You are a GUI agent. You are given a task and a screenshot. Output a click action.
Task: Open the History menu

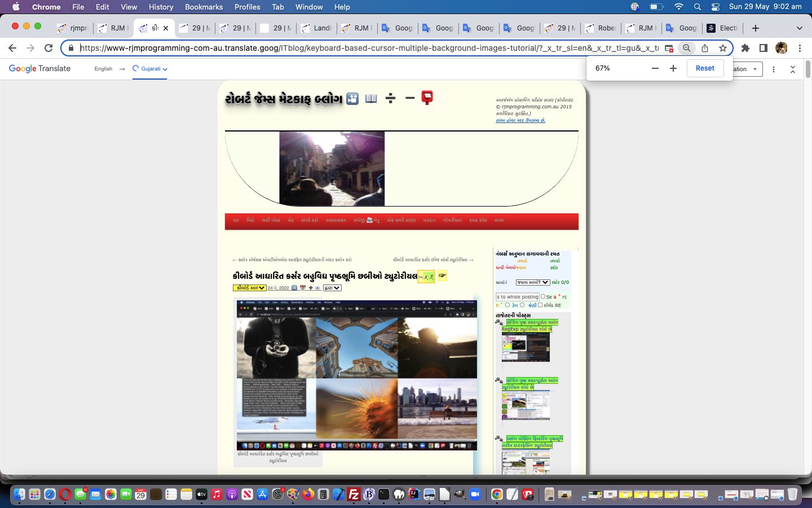161,7
